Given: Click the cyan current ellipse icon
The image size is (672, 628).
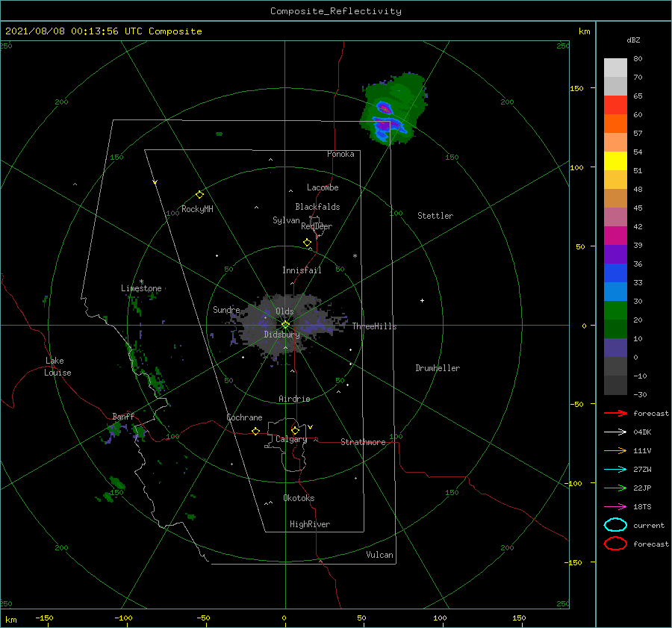Looking at the screenshot, I should point(615,525).
